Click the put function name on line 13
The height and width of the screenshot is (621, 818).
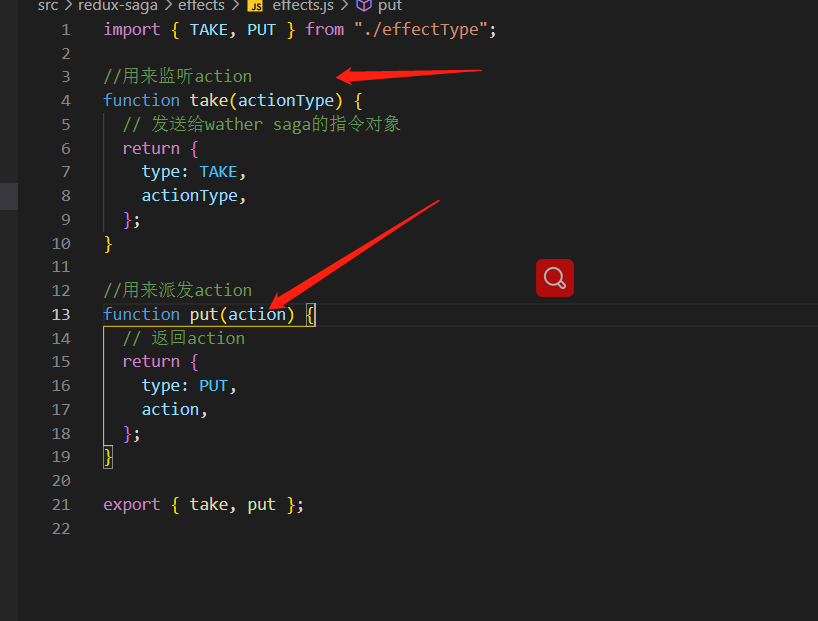pyautogui.click(x=204, y=315)
